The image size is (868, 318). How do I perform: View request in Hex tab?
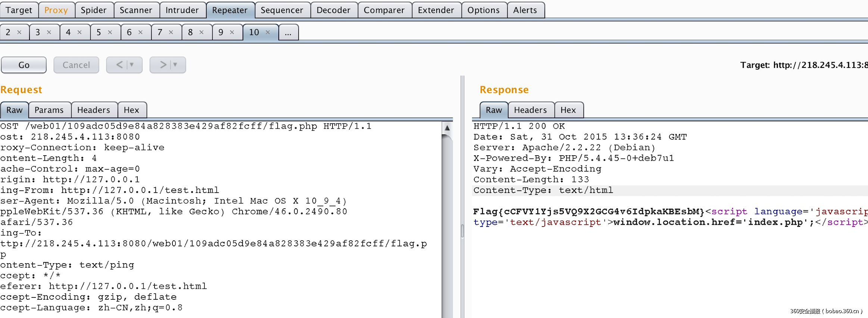pyautogui.click(x=131, y=110)
